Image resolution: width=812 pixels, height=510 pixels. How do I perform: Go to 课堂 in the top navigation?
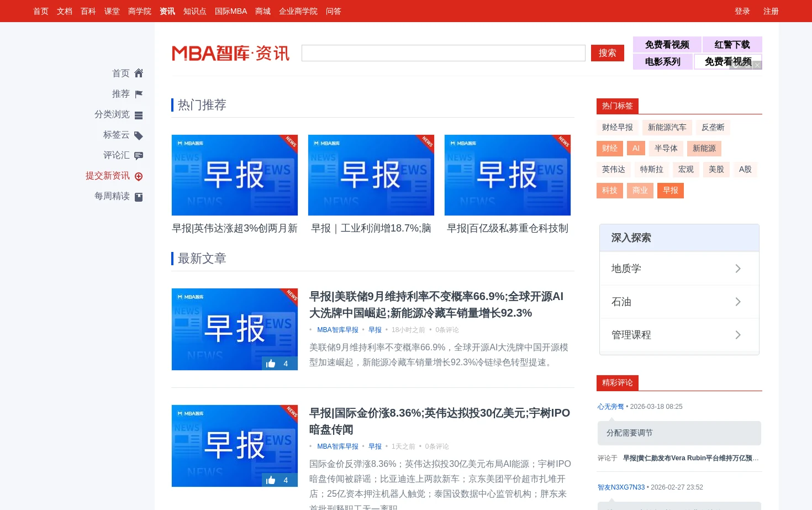pos(112,11)
